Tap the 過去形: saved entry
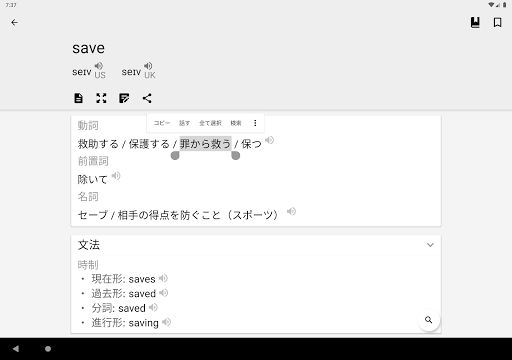Image resolution: width=512 pixels, height=360 pixels. [124, 293]
